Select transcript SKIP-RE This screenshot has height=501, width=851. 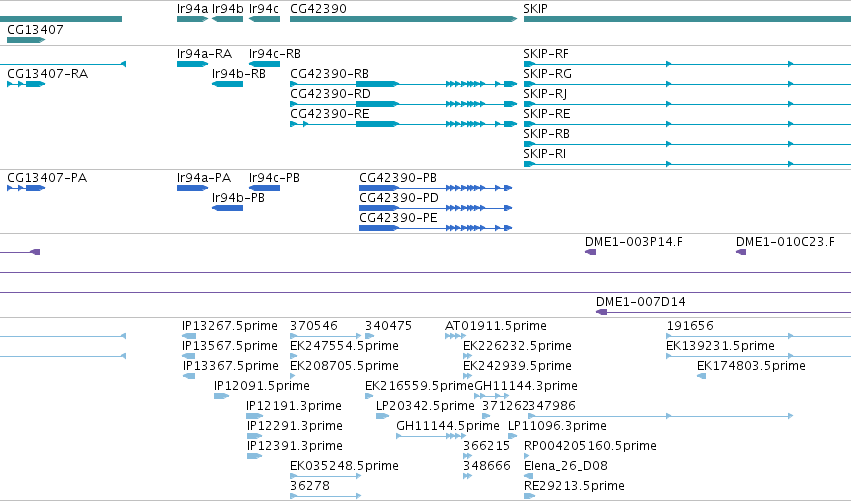click(x=687, y=124)
